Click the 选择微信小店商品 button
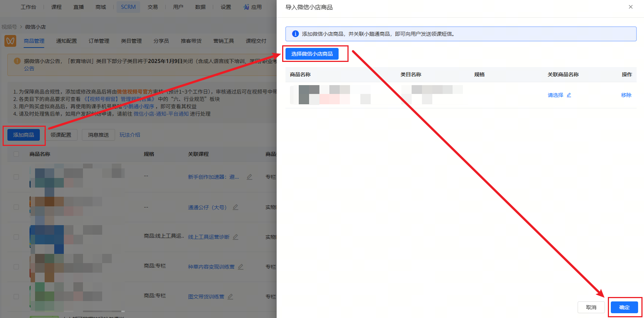644x318 pixels. (x=312, y=54)
